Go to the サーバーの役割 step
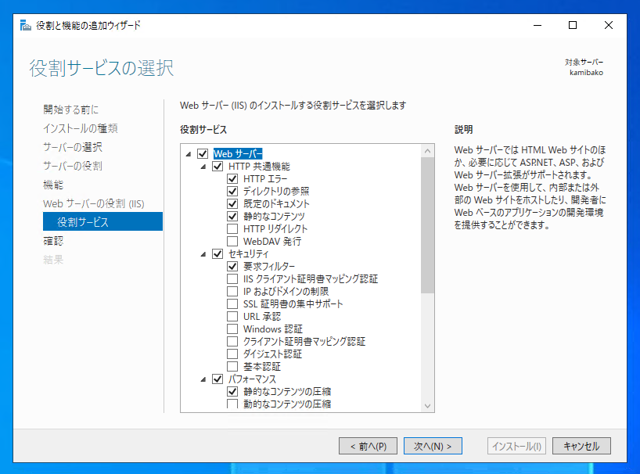 [x=73, y=166]
